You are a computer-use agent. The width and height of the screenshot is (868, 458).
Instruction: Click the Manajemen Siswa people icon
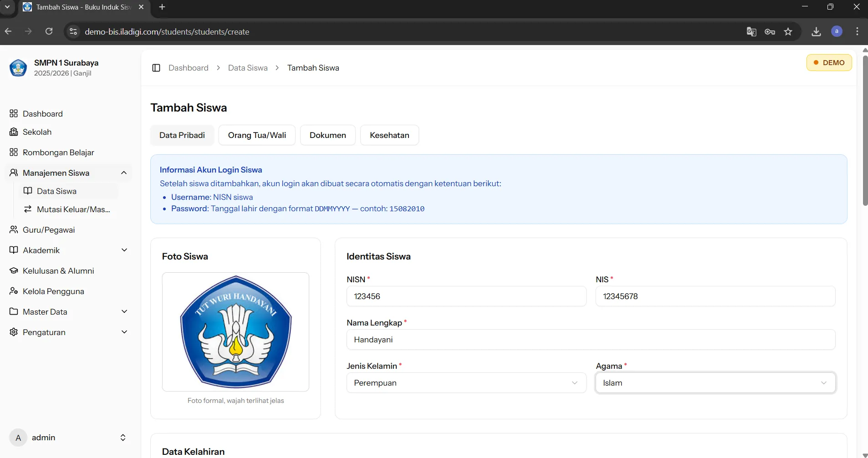point(14,173)
